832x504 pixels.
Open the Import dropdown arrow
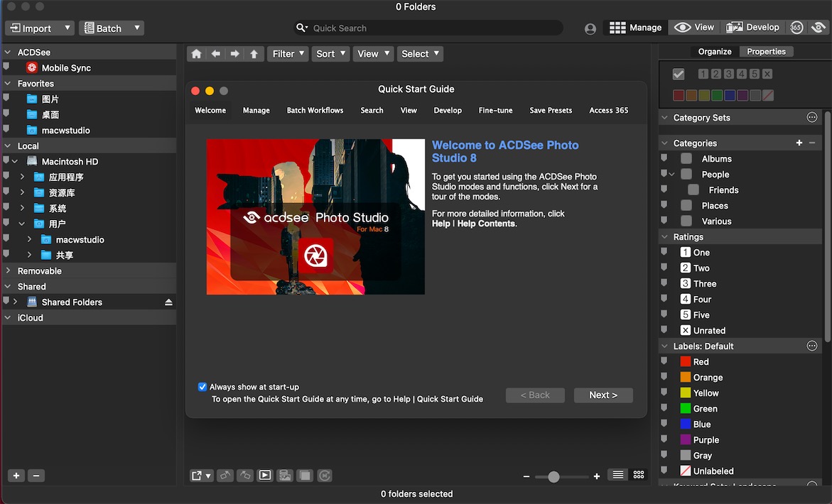coord(67,28)
